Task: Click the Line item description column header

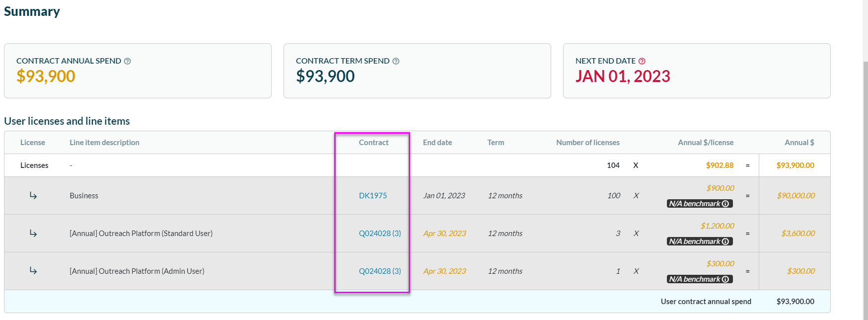Action: [x=104, y=143]
